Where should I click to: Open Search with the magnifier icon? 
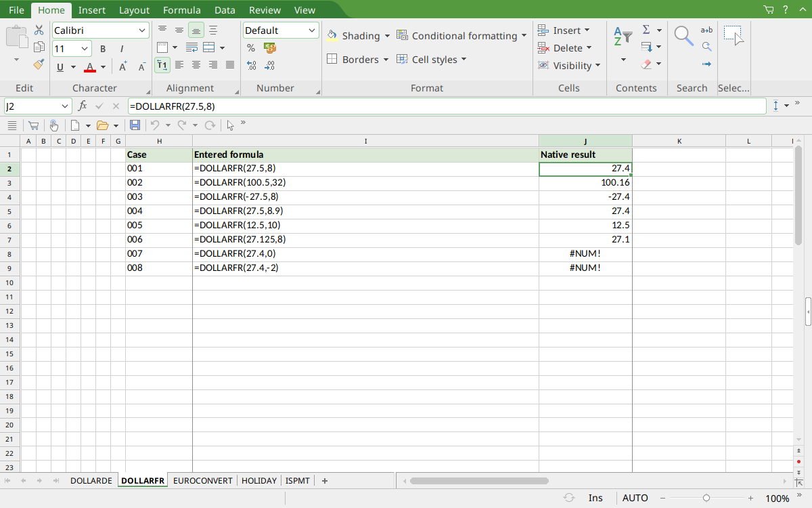[x=684, y=36]
